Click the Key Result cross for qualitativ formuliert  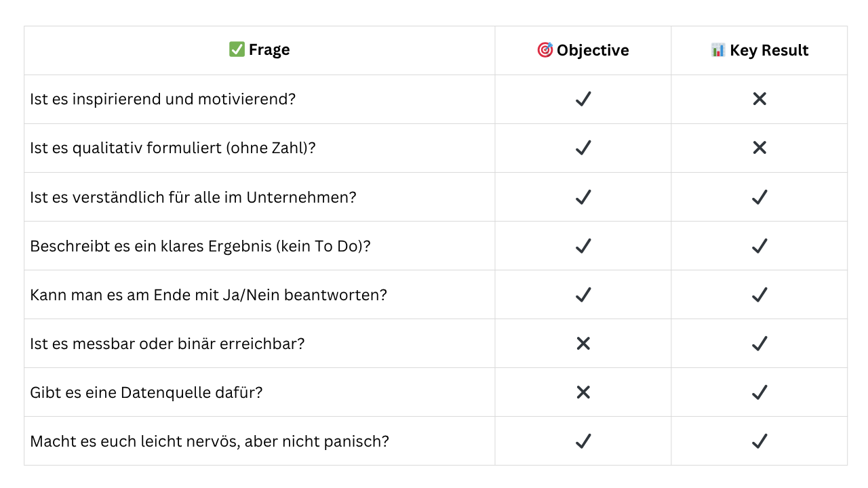[x=759, y=148]
